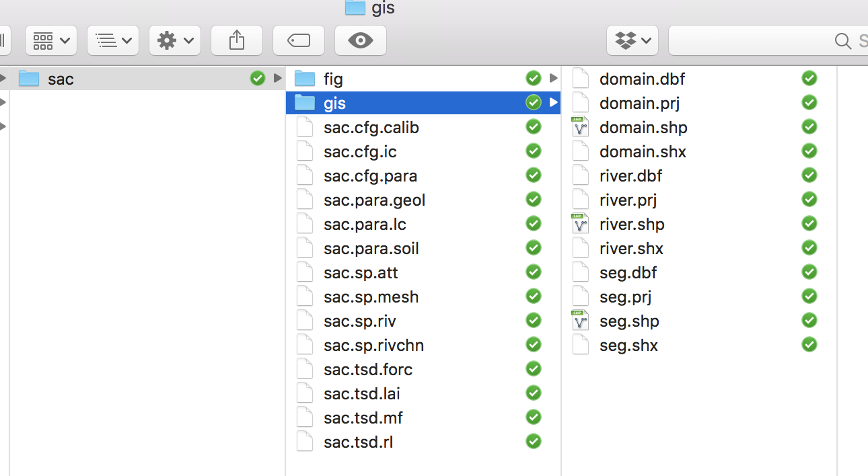This screenshot has height=476, width=868.
Task: Select the river.shp shapefile icon
Action: point(580,224)
